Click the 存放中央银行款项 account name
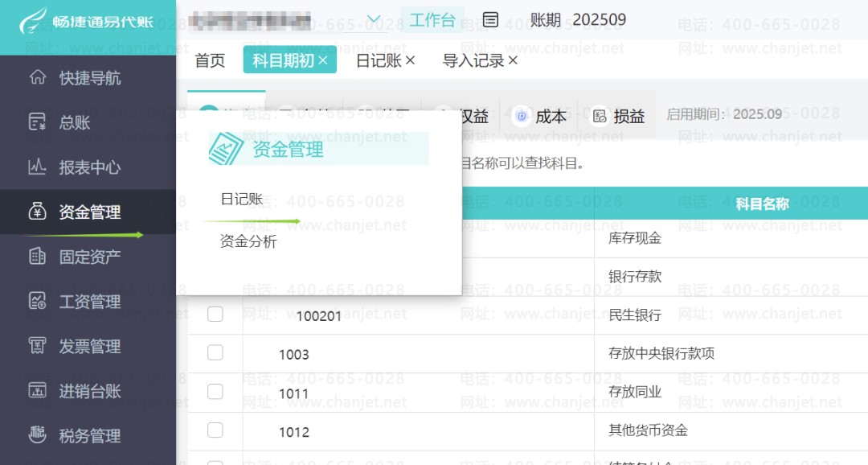Screen dimensions: 868x465 click(661, 353)
